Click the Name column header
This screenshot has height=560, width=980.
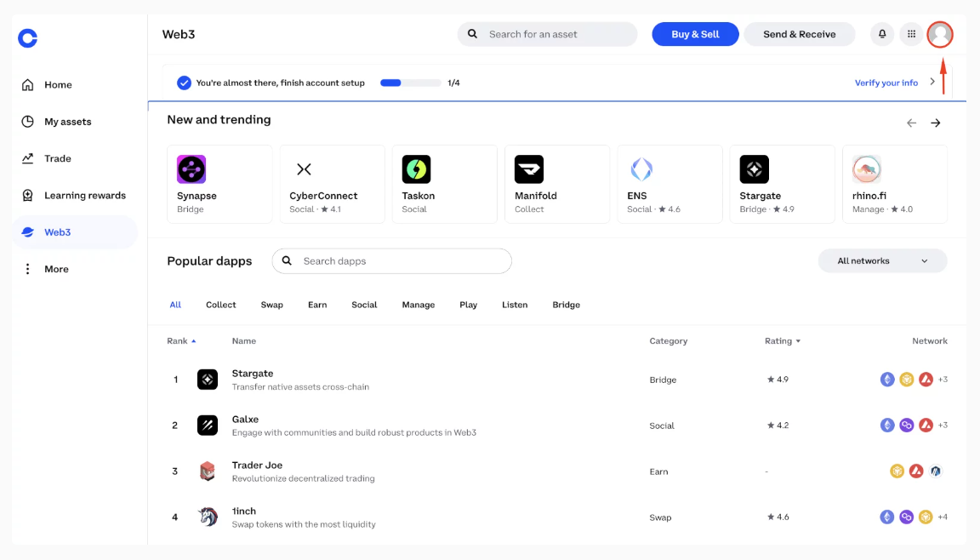244,340
